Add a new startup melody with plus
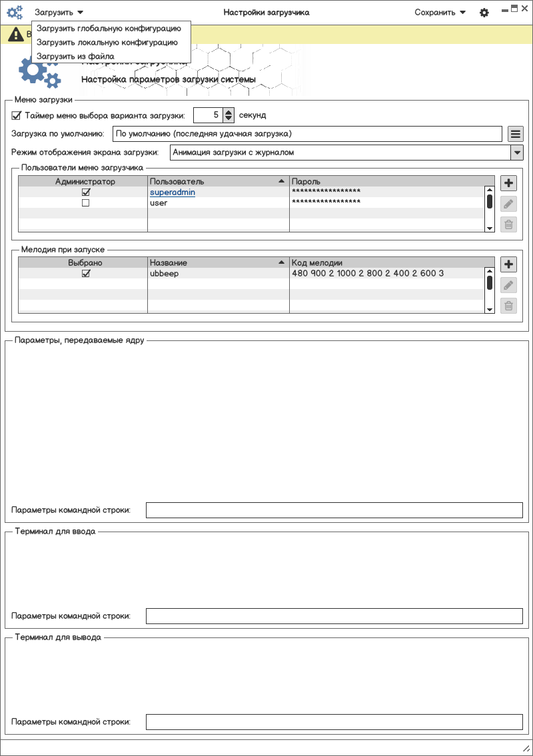 click(x=508, y=264)
